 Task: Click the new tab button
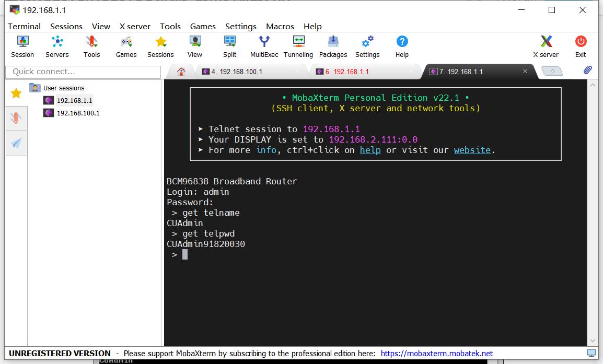coord(552,72)
